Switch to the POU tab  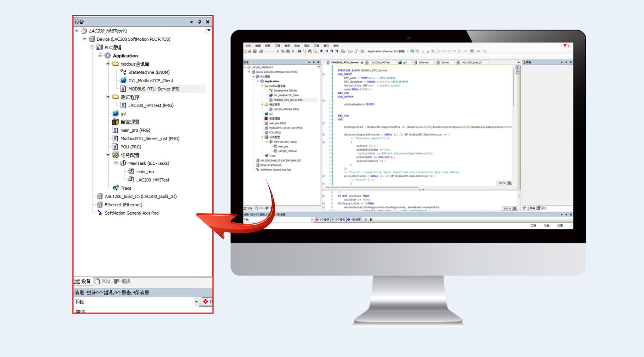click(102, 281)
